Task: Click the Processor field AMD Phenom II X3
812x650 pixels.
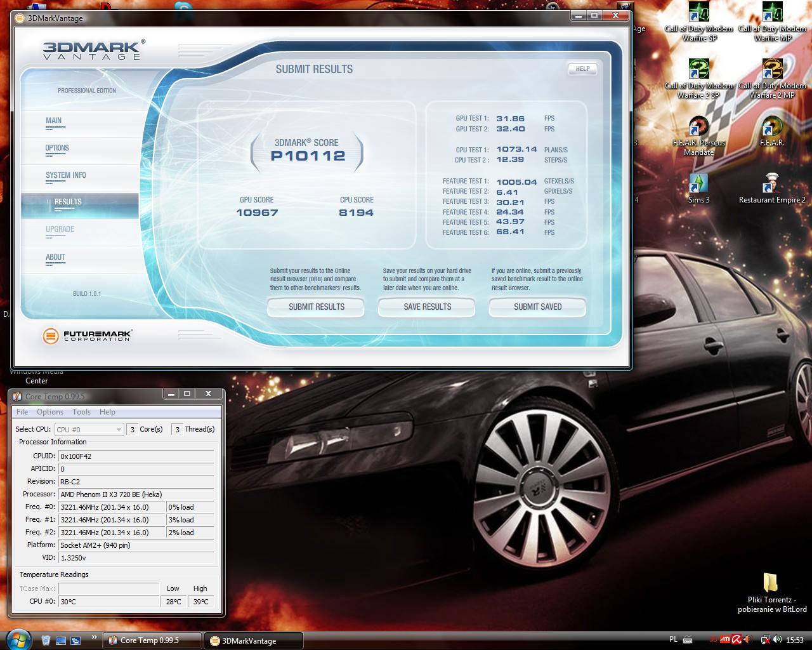Action: pyautogui.click(x=136, y=494)
